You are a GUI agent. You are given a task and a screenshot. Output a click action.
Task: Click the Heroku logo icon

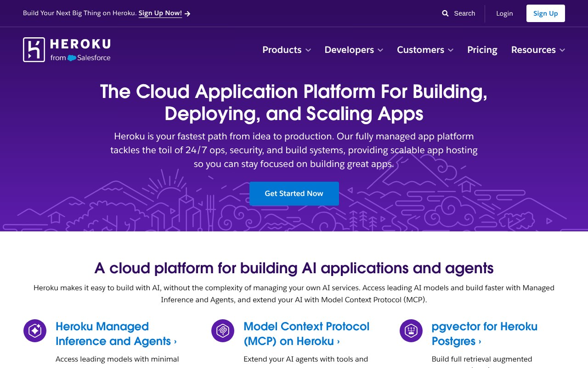34,50
